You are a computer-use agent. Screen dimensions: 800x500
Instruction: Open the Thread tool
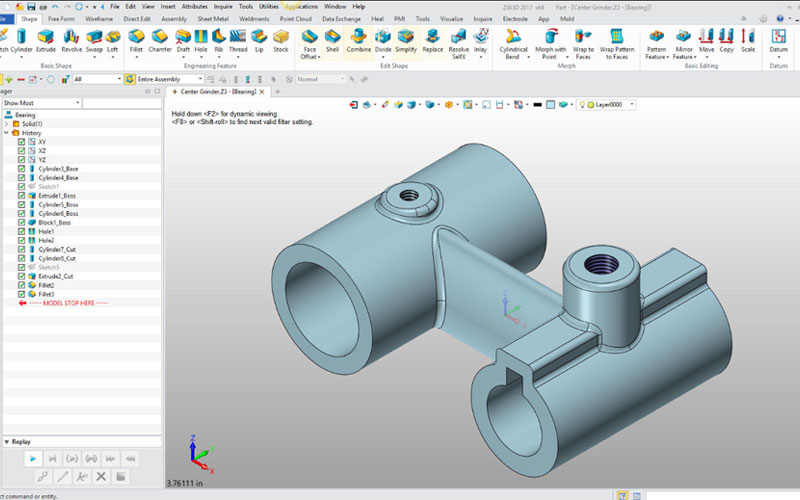(x=238, y=41)
